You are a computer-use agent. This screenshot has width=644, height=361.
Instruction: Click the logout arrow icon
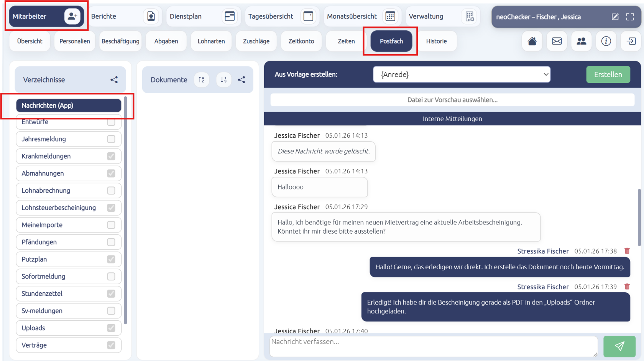631,41
